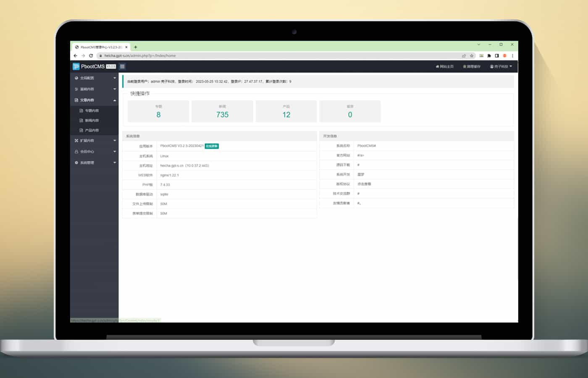The width and height of the screenshot is (588, 378).
Task: Click the 'nginx/1.22.1' web software value
Action: pyautogui.click(x=169, y=175)
